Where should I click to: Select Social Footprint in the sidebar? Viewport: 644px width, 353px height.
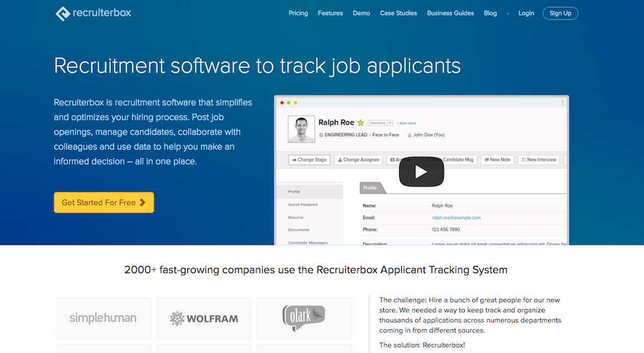(303, 204)
